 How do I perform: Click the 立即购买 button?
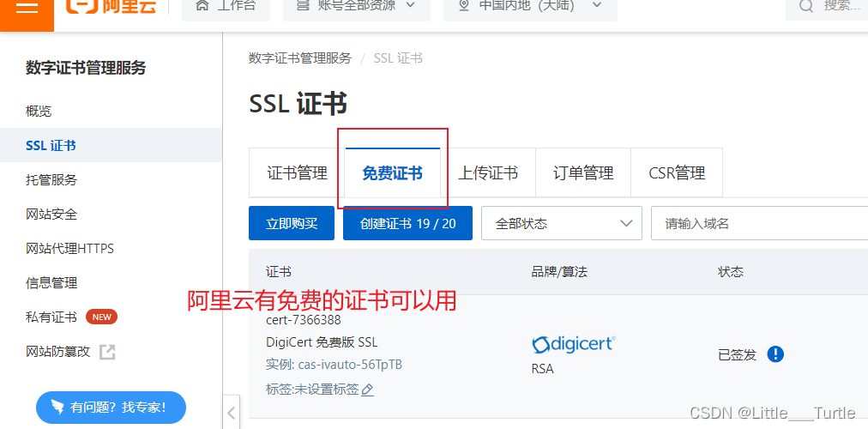pyautogui.click(x=292, y=223)
